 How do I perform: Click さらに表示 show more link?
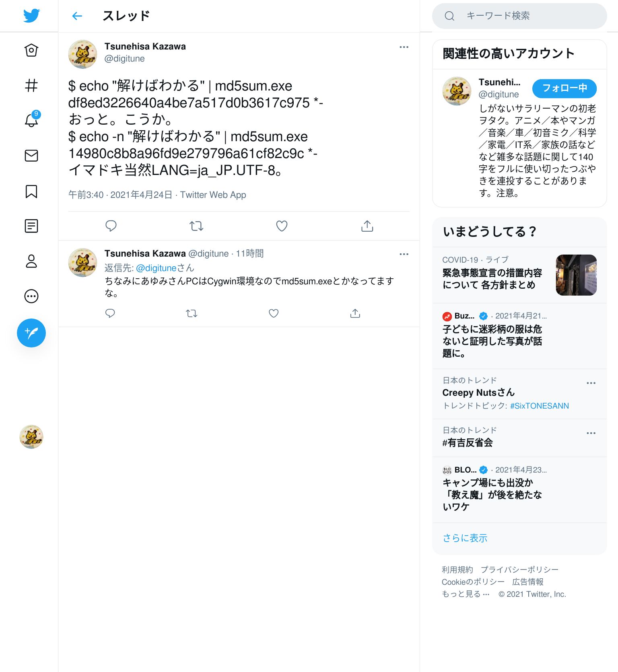465,538
